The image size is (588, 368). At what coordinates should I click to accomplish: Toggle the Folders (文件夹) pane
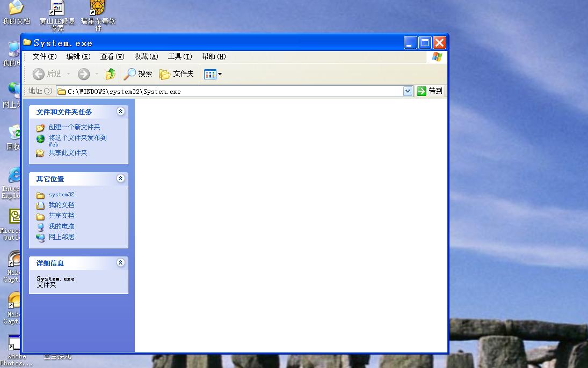(x=176, y=74)
